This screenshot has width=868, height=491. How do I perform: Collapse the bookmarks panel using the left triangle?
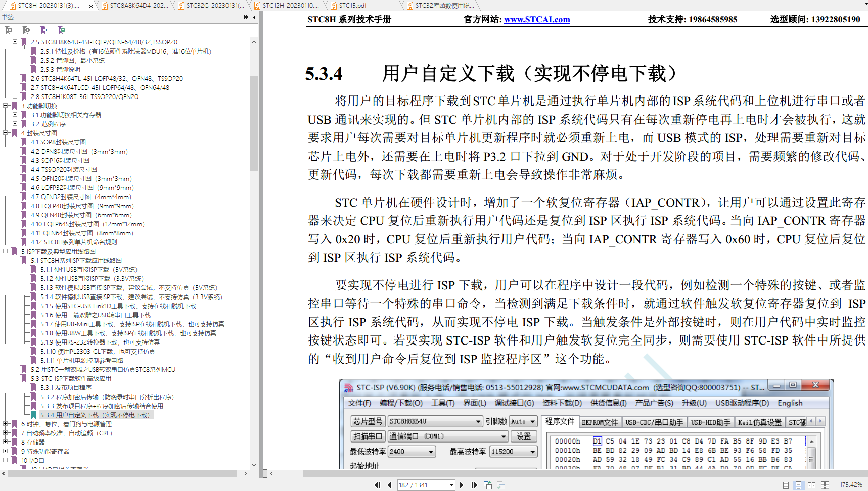254,17
